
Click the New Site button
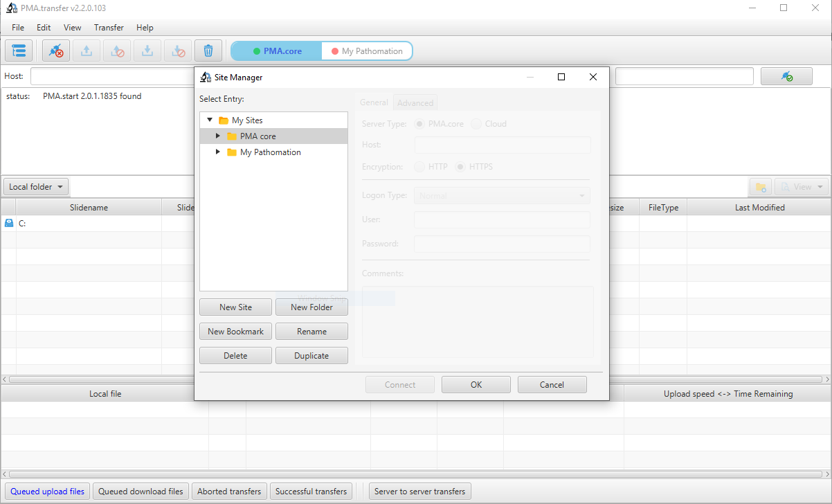coord(235,307)
